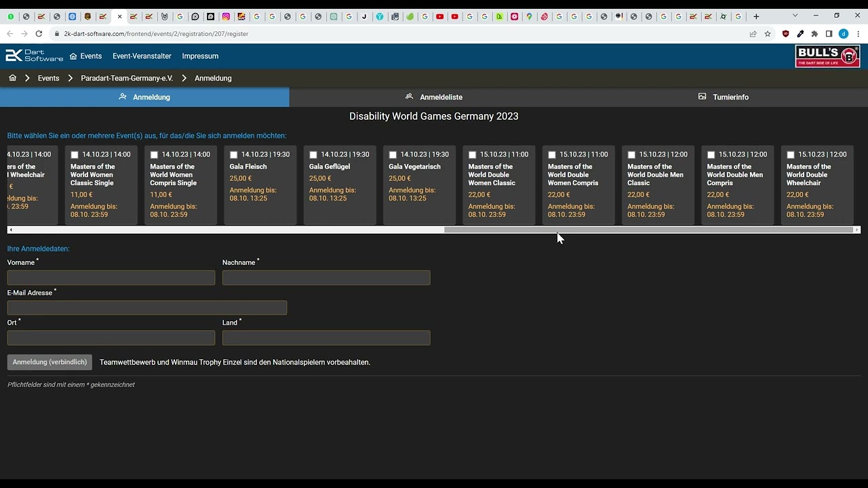This screenshot has width=868, height=488.
Task: Click the event list horizontal scrollbar thumb
Action: 649,230
